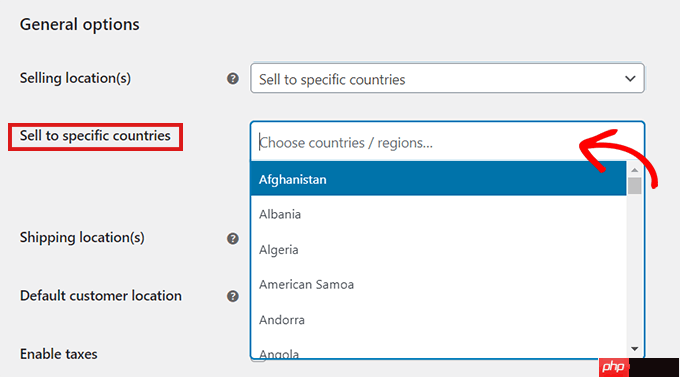Click help icon next to Selling location(s)
680x377 pixels.
pos(233,79)
